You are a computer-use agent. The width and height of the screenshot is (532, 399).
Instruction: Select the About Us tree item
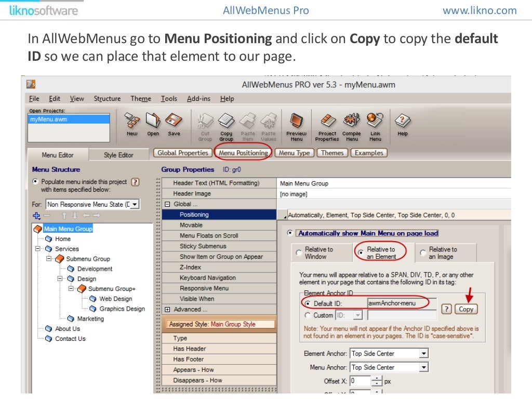coord(68,329)
